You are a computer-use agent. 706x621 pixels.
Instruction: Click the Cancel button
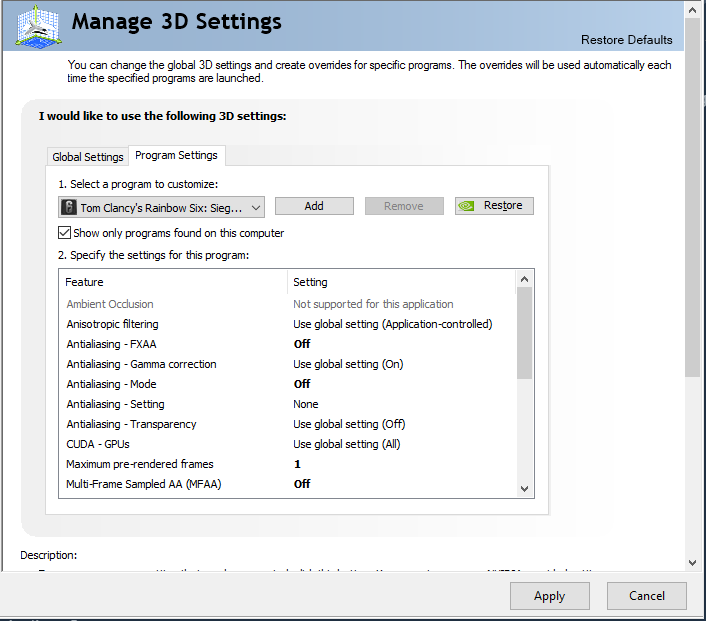[646, 596]
